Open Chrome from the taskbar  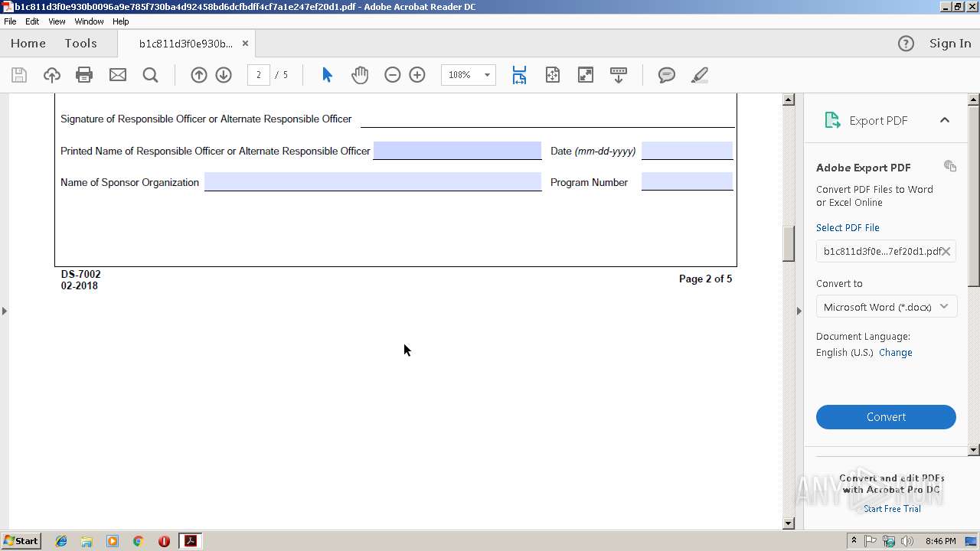[138, 541]
